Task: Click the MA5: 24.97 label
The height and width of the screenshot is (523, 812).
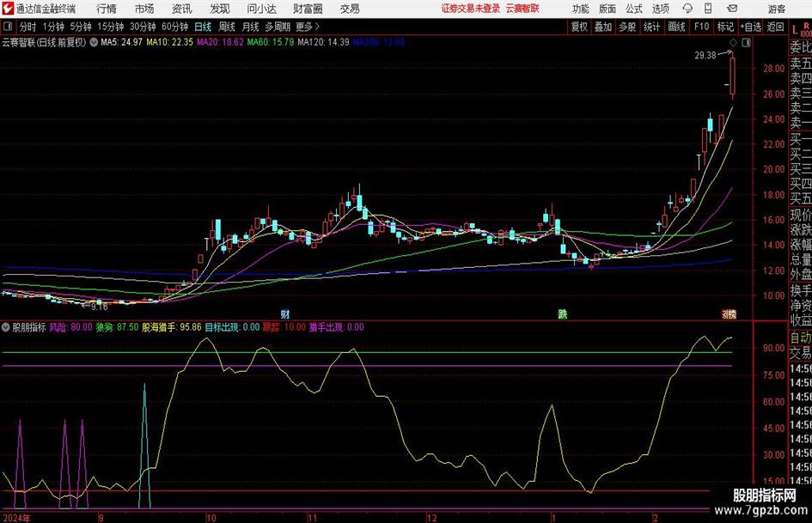Action: click(x=121, y=42)
